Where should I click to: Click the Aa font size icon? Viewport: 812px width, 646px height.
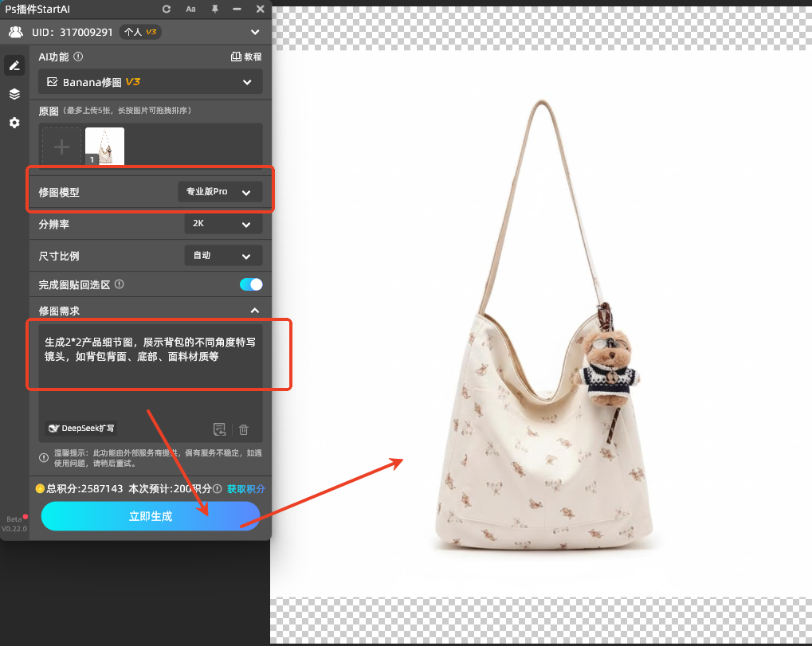pyautogui.click(x=190, y=9)
